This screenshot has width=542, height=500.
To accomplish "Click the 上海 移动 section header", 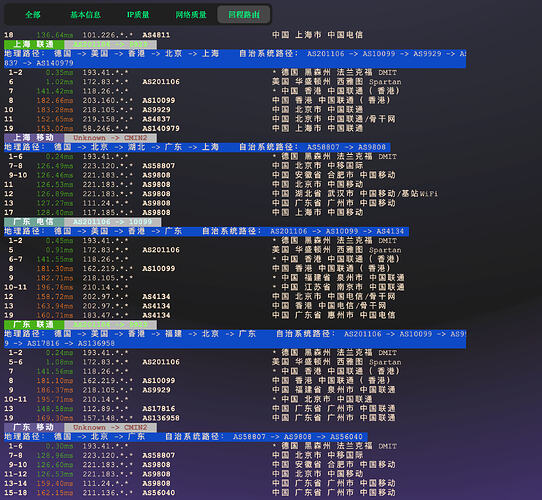I will click(34, 138).
